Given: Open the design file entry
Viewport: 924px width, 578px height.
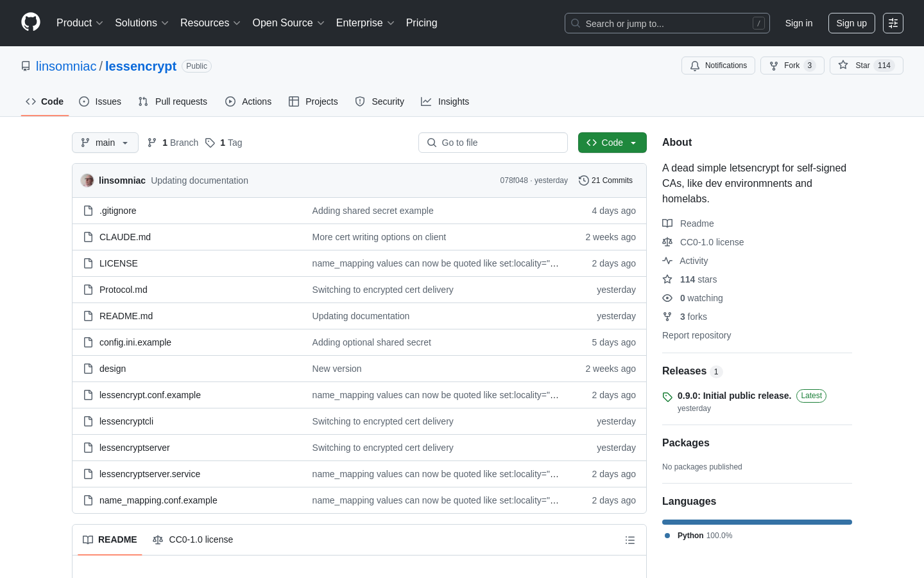Looking at the screenshot, I should pyautogui.click(x=112, y=369).
